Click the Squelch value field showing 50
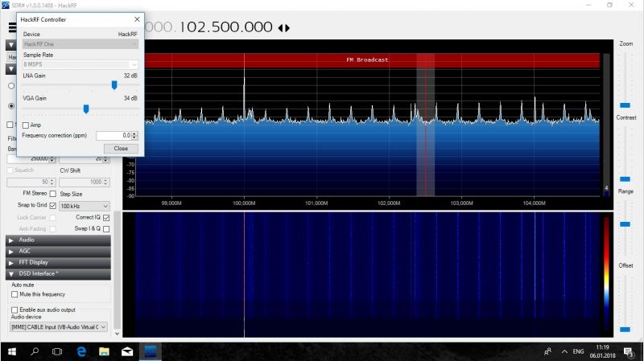 [31, 182]
